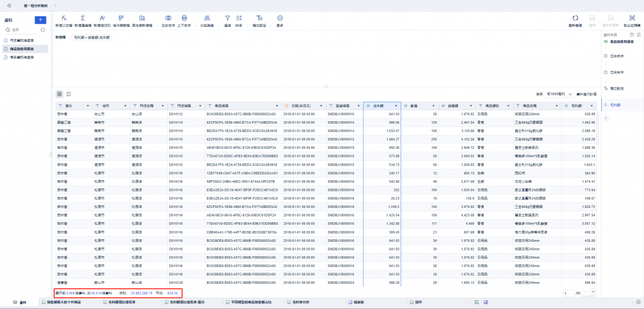
Task: Click the sigma summary column icon
Action: [x=83, y=18]
